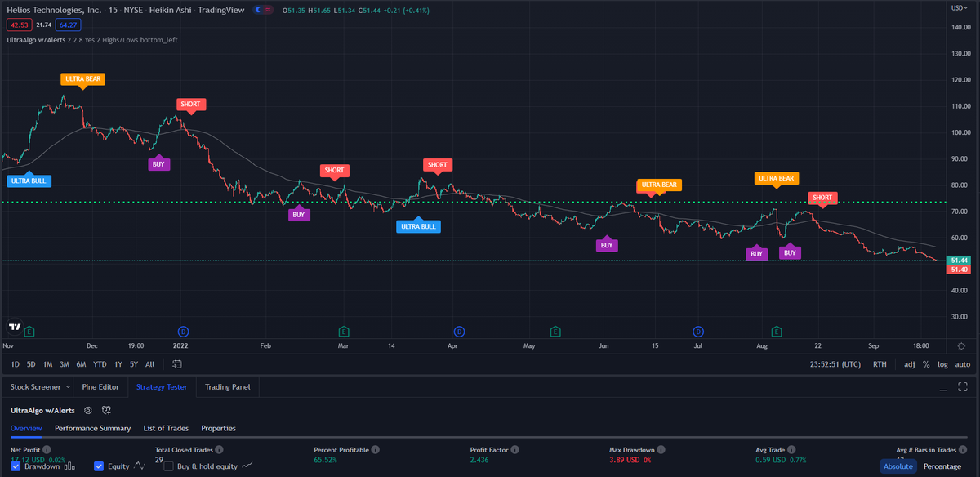Open UltraAlgo strategy settings gear
The width and height of the screenshot is (980, 477).
[x=88, y=410]
